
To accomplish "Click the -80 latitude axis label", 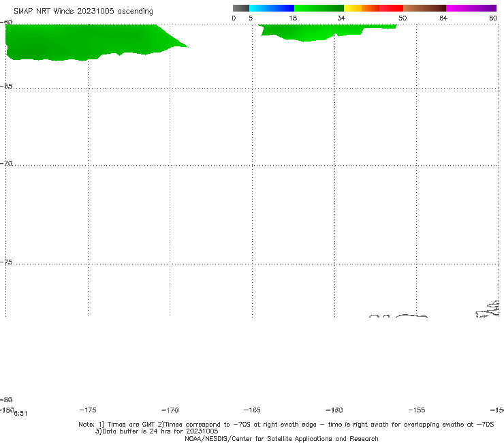I will pyautogui.click(x=6, y=399).
